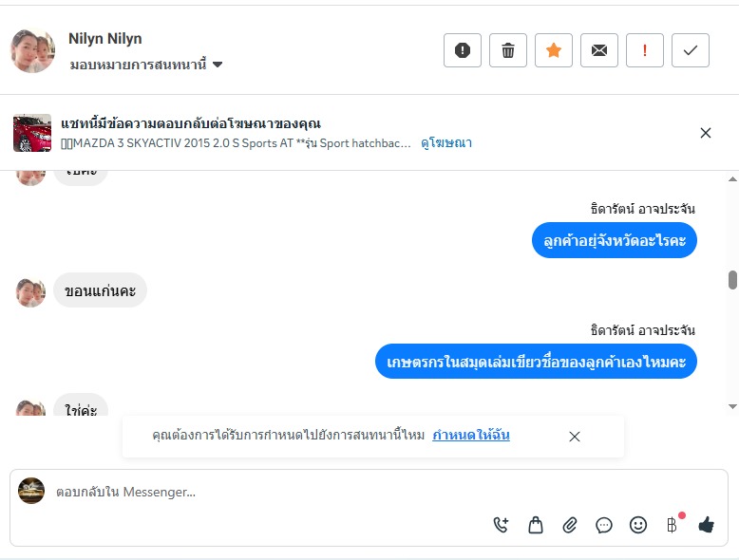Dismiss the ad reply banner
The height and width of the screenshot is (560, 739).
pos(706,133)
